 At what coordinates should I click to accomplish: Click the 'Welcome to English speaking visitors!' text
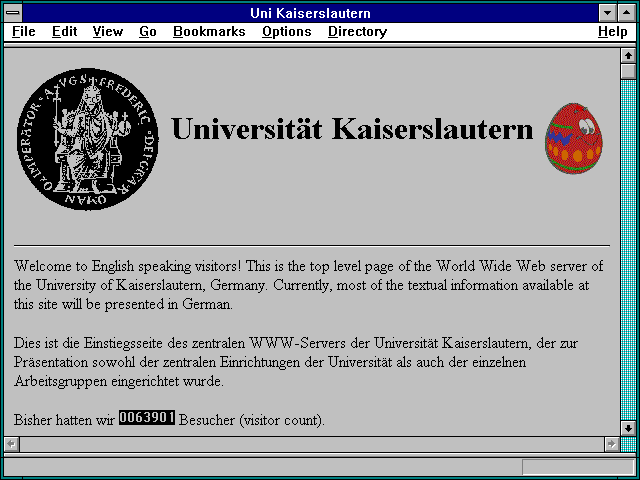[x=127, y=266]
